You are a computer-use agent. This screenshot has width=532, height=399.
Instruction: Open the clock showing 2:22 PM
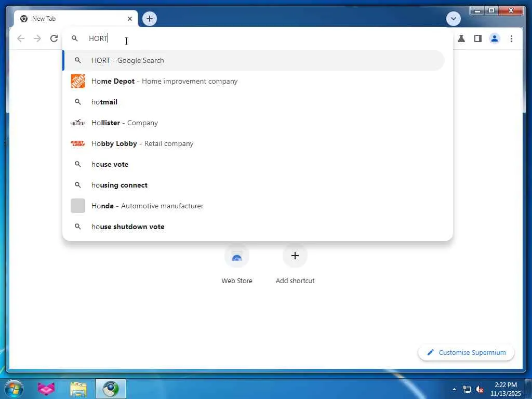pyautogui.click(x=506, y=389)
